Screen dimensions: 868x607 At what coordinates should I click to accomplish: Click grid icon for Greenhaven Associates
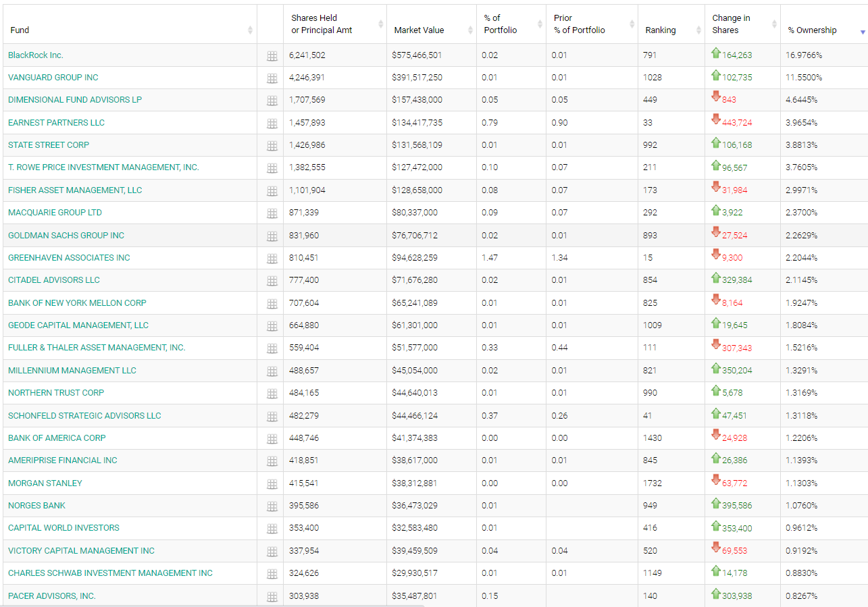272,259
